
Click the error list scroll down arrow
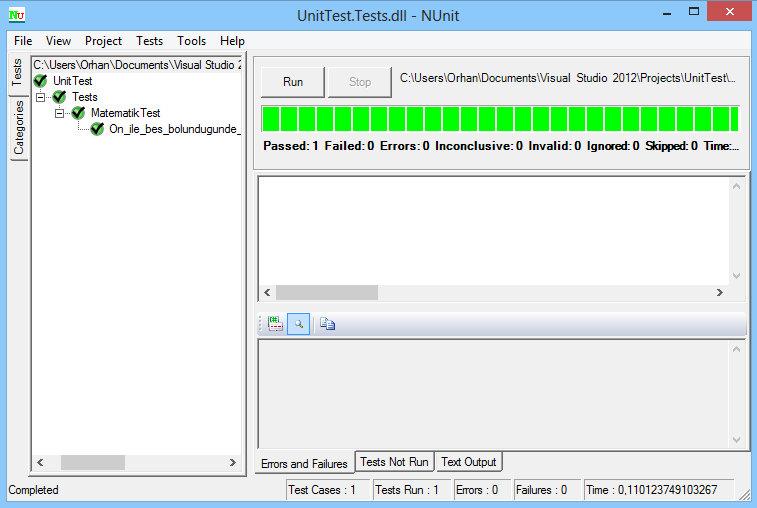(x=736, y=276)
